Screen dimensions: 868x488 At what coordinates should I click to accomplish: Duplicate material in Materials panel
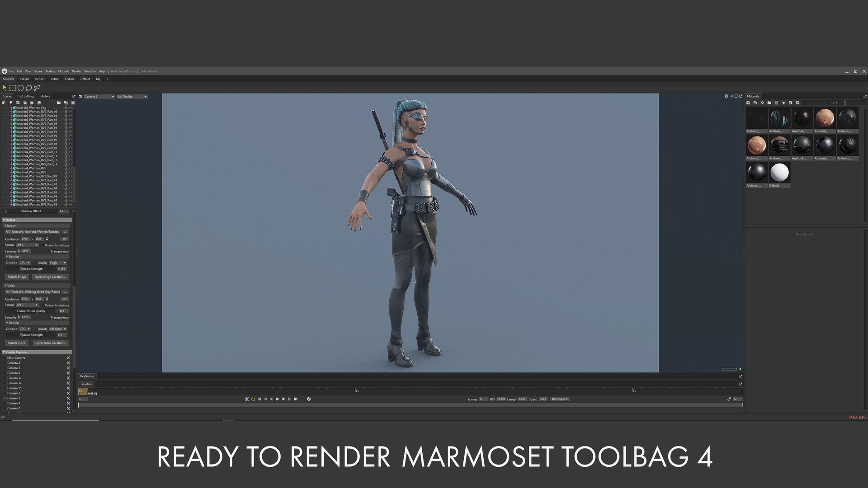click(x=755, y=103)
